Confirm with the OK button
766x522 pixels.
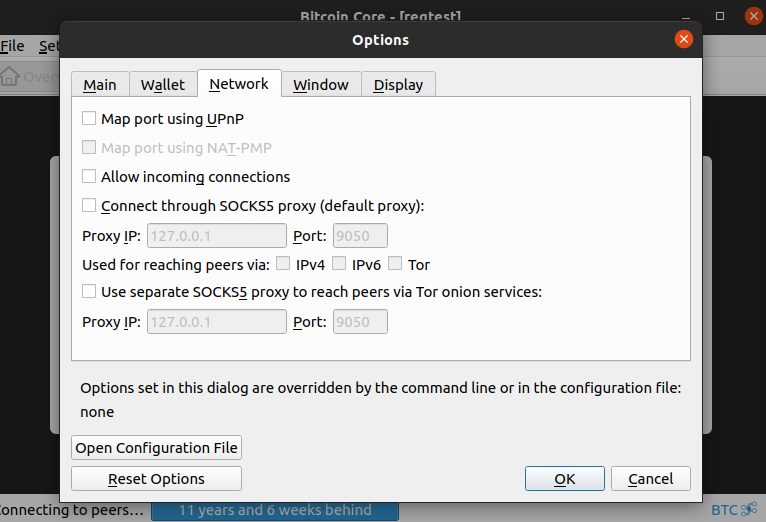click(564, 479)
